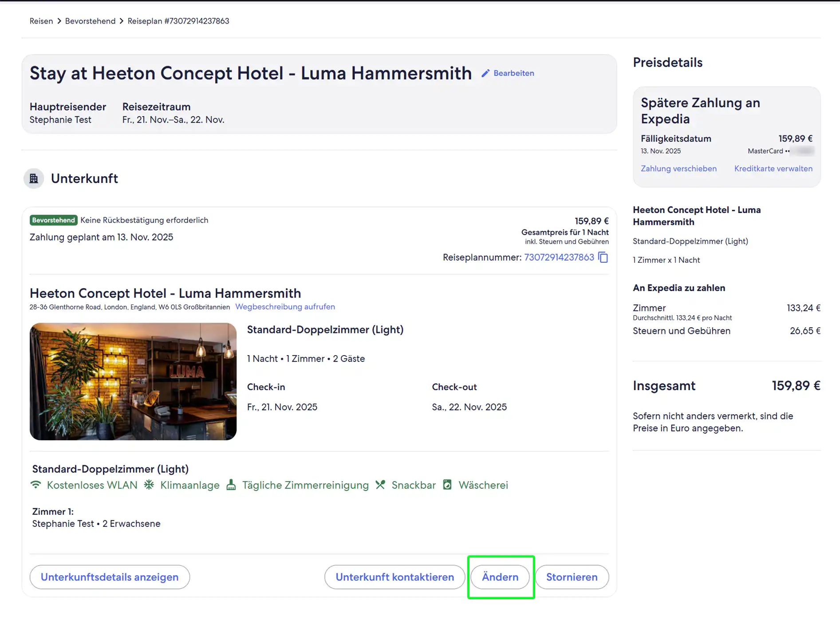Click the Steuern und Gebühren amount 26,65 €
This screenshot has height=617, width=840.
[805, 331]
